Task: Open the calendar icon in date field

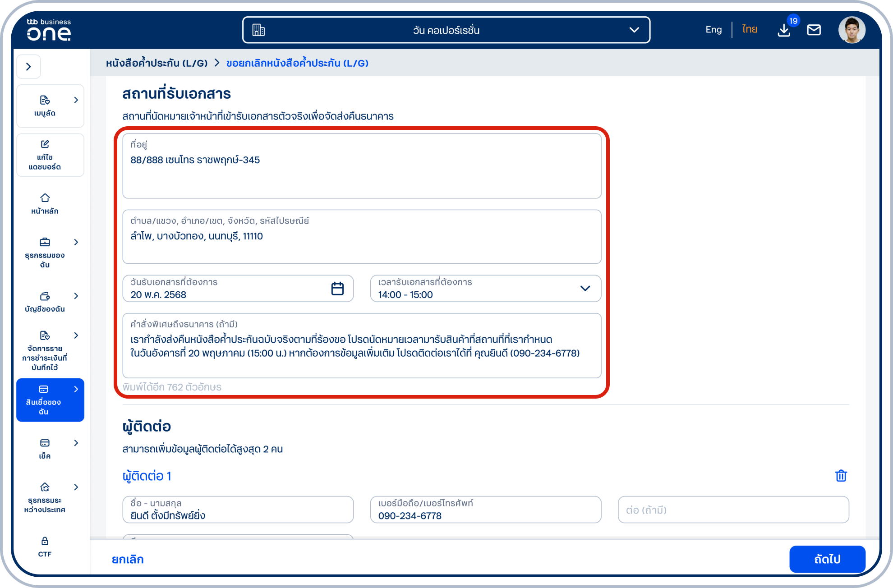Action: coord(337,289)
